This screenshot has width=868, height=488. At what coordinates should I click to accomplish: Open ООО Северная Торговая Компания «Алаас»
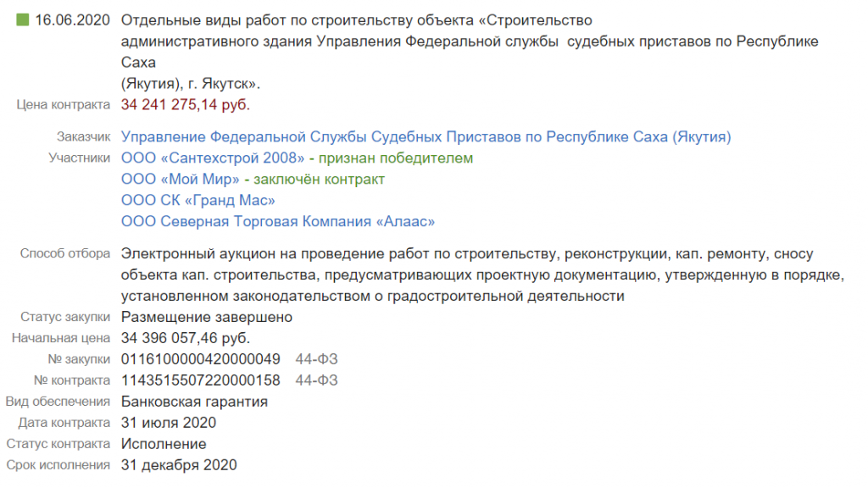[278, 222]
